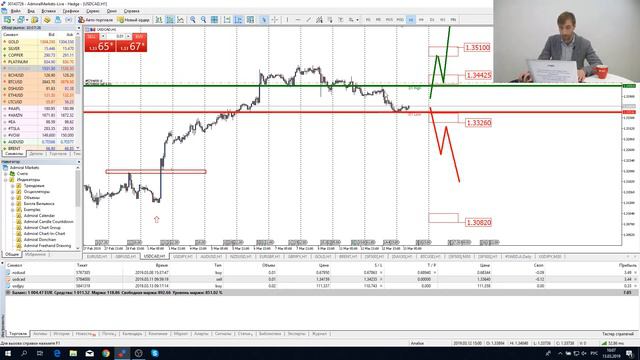The image size is (640, 360).
Task: Decrease volume with the down stepper
Action: pos(103,36)
